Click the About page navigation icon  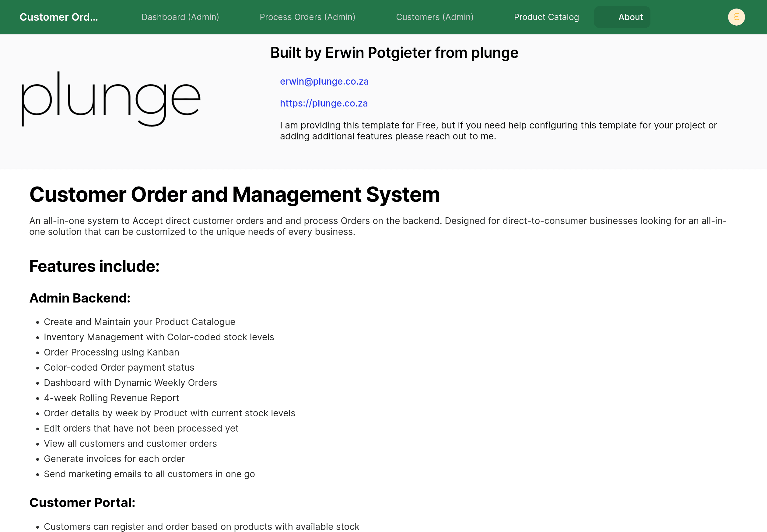pyautogui.click(x=631, y=17)
